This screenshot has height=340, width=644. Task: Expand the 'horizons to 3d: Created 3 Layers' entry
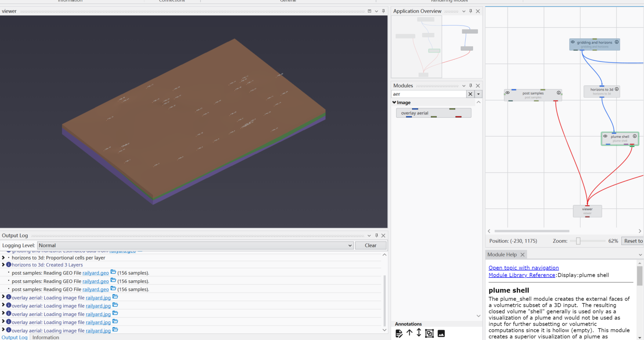click(x=4, y=265)
